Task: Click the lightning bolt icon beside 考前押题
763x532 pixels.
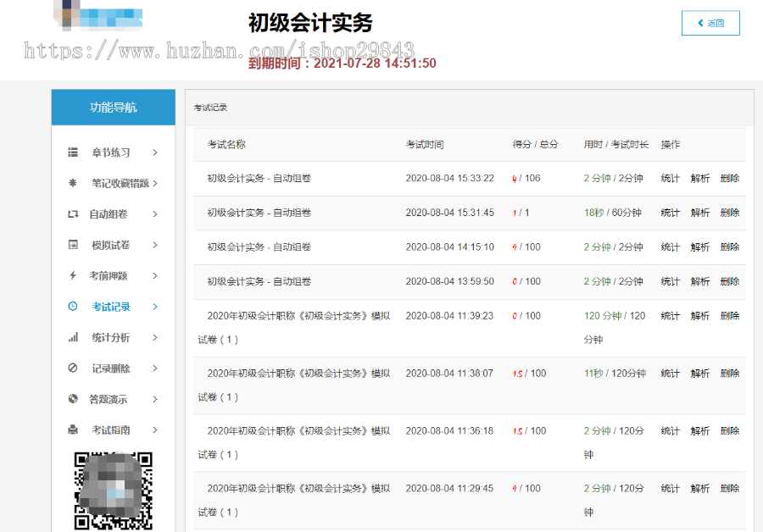Action: pos(73,275)
